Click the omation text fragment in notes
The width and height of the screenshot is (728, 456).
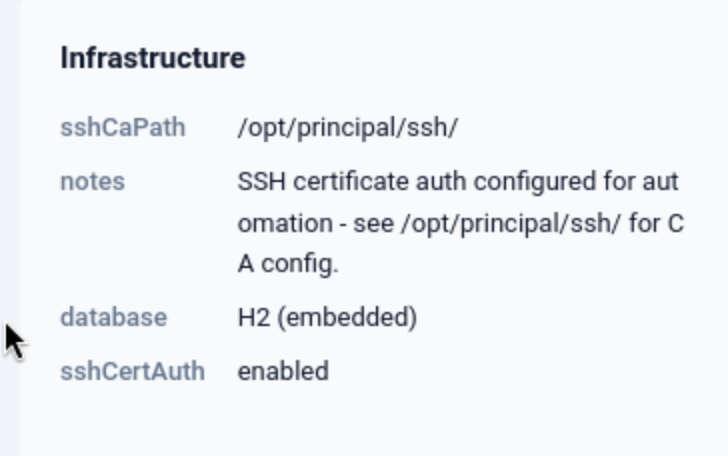point(282,223)
